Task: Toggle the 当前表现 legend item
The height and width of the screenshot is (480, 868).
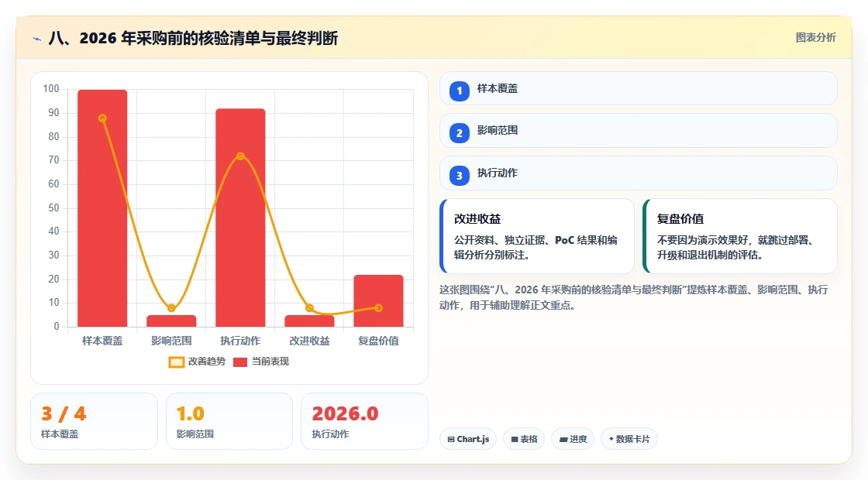Action: (261, 362)
